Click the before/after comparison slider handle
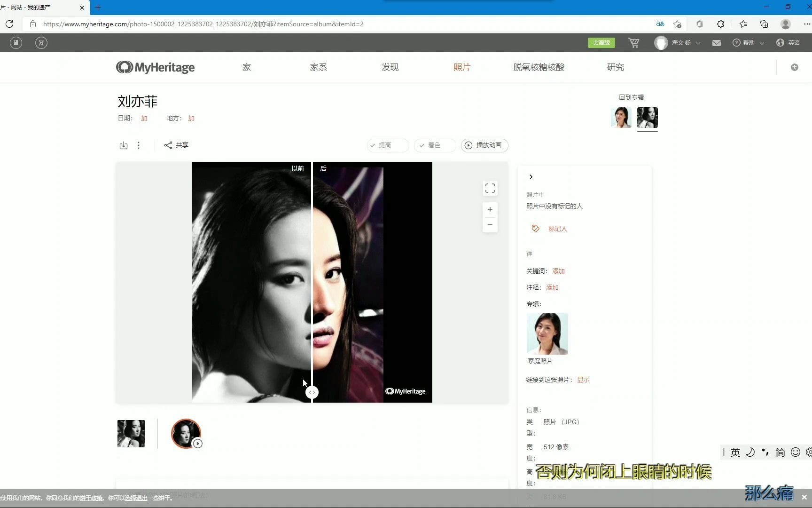Image resolution: width=812 pixels, height=508 pixels. point(312,392)
